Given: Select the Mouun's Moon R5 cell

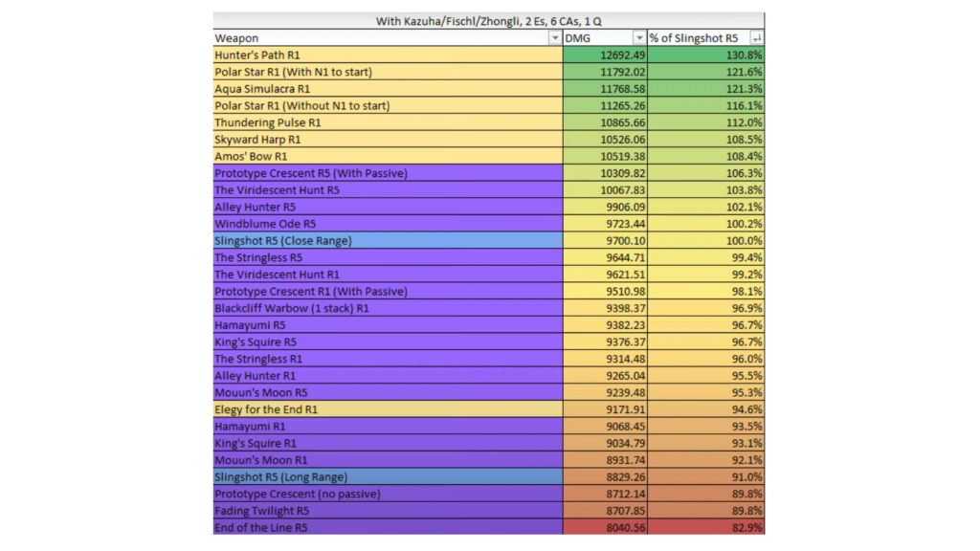Looking at the screenshot, I should point(388,392).
